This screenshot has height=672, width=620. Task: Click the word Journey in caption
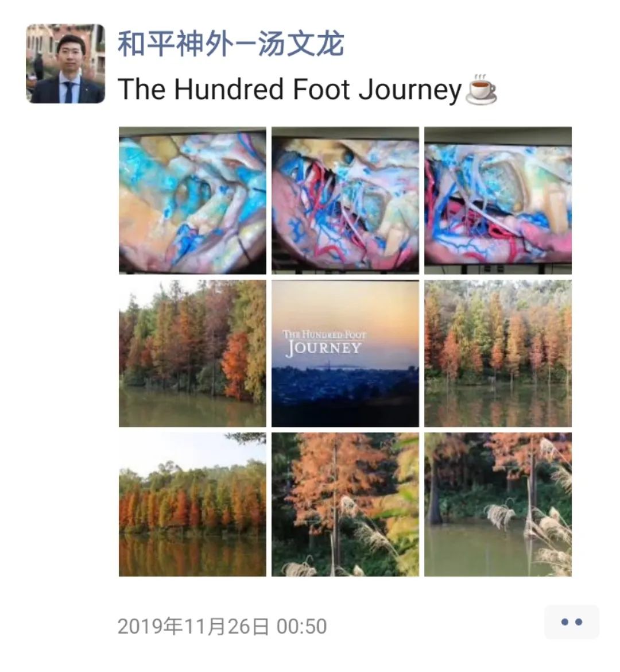point(410,90)
